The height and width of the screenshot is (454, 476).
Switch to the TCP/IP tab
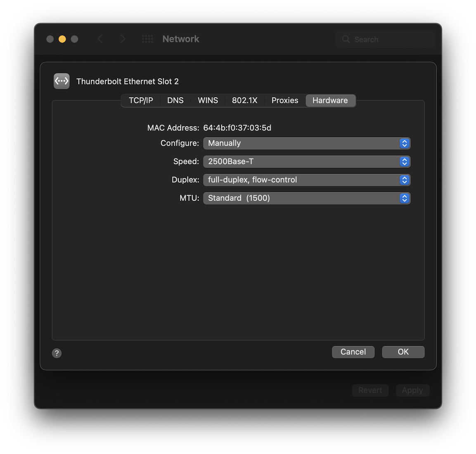(141, 100)
